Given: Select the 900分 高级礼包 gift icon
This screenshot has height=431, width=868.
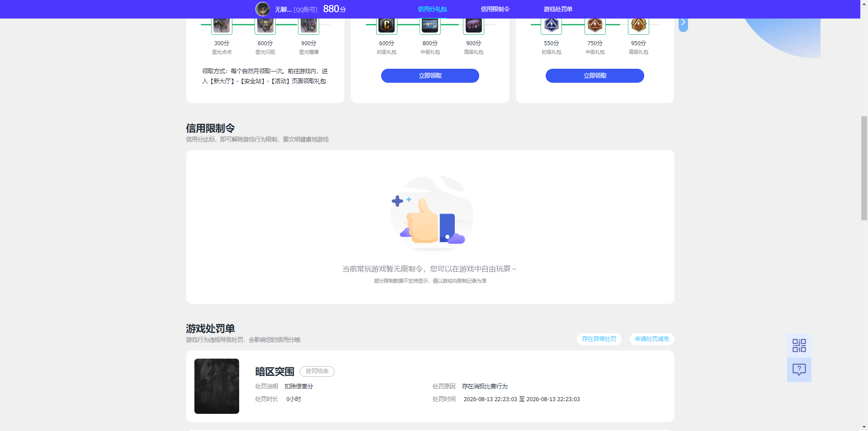Looking at the screenshot, I should (474, 26).
